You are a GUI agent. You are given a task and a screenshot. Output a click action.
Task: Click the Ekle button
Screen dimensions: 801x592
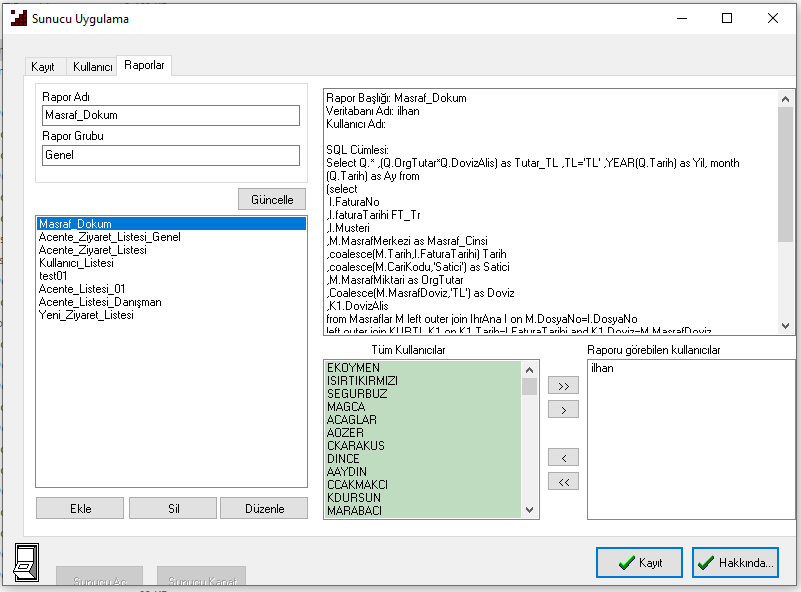80,508
